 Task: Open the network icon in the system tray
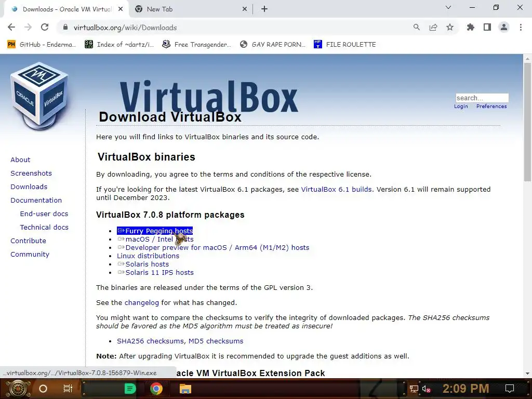point(414,389)
